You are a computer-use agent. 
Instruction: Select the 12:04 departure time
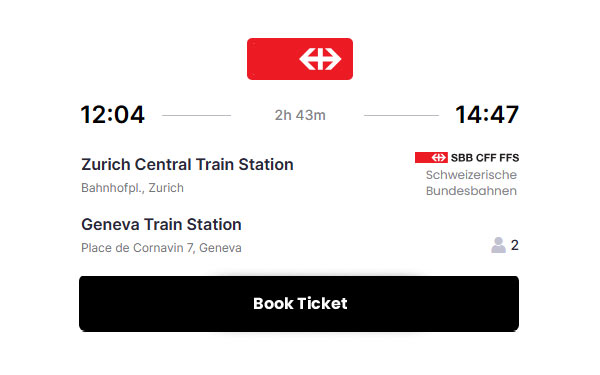tap(112, 114)
